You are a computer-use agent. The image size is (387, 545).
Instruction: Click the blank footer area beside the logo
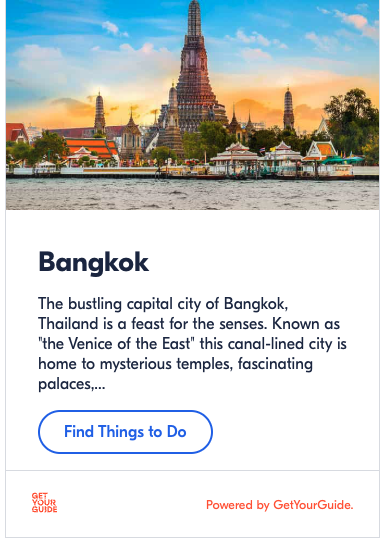131,504
